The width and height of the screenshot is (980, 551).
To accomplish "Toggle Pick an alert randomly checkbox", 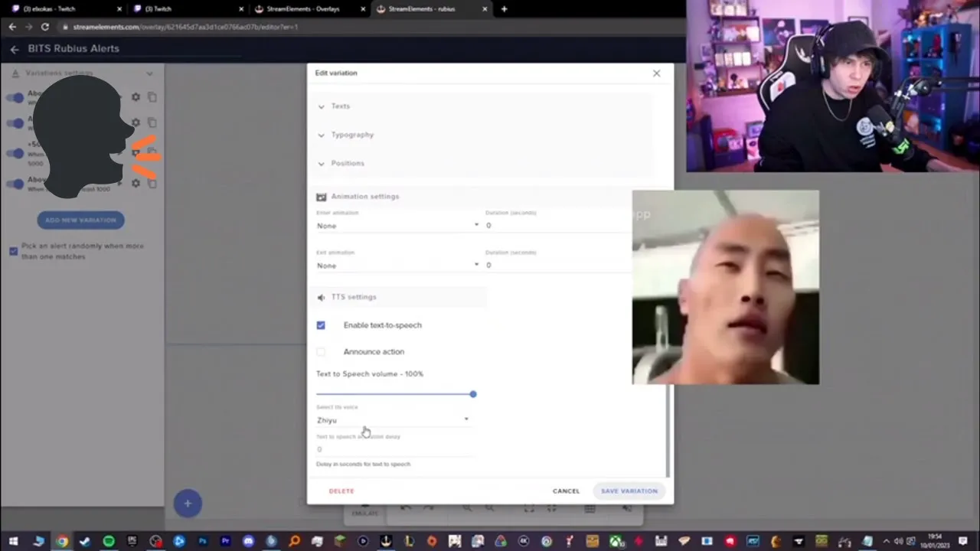I will point(13,251).
